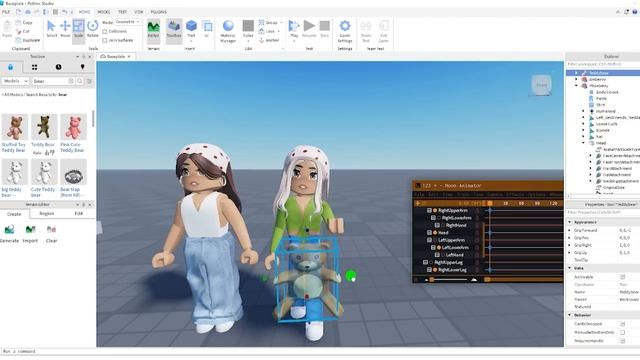
Task: Toggle the Head track dot in Moon Animator
Action: pos(435,233)
